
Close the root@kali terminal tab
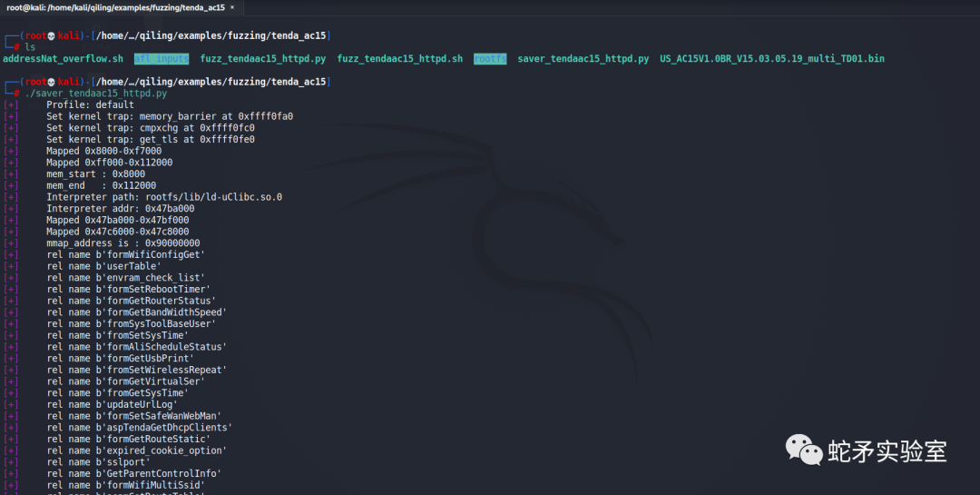[231, 7]
